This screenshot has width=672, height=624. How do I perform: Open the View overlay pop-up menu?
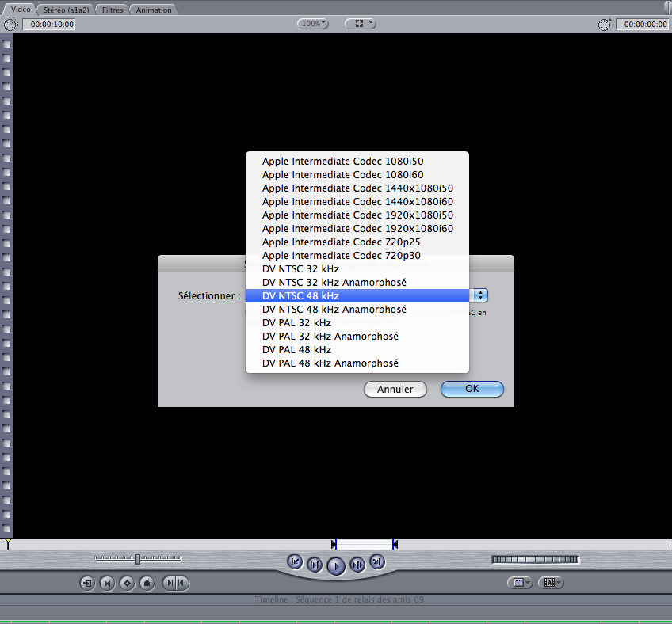[361, 24]
